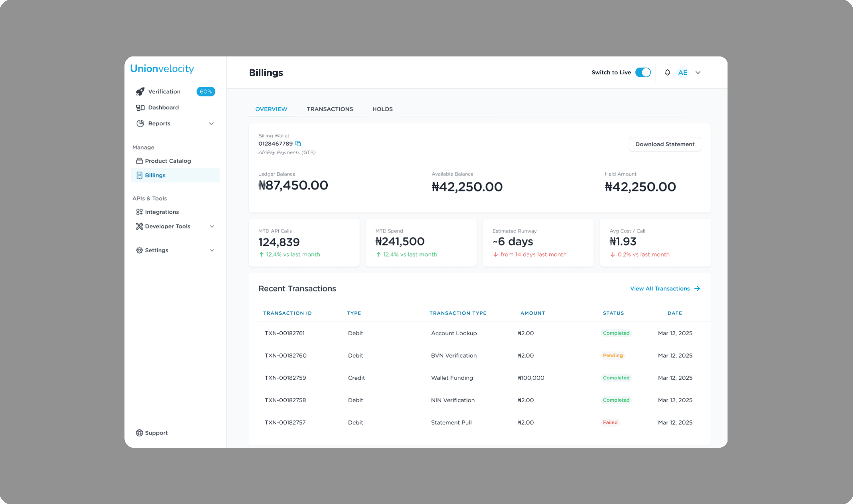Click the Dashboard icon in sidebar

(140, 108)
